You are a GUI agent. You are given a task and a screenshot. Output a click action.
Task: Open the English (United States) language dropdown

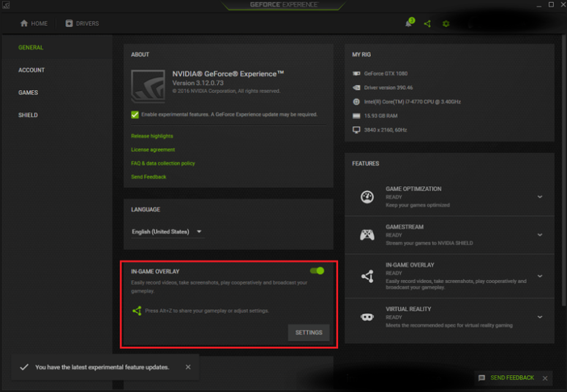(x=167, y=232)
